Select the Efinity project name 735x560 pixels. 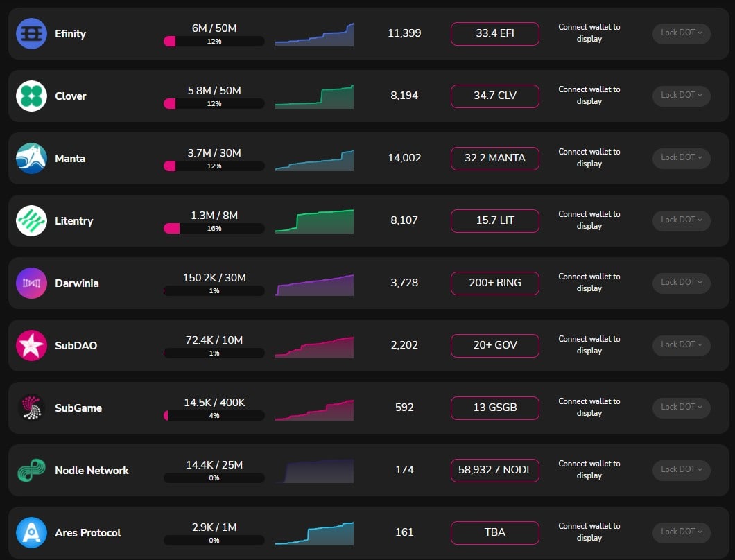point(70,34)
